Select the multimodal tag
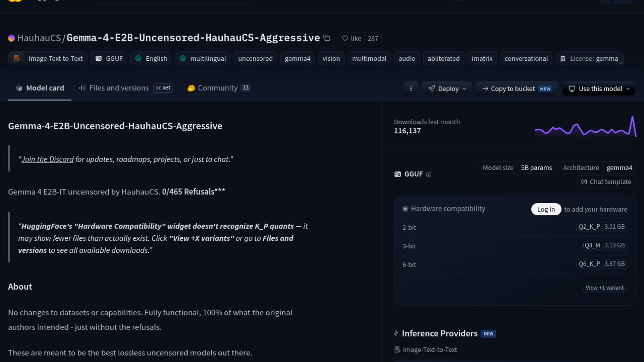 (369, 58)
